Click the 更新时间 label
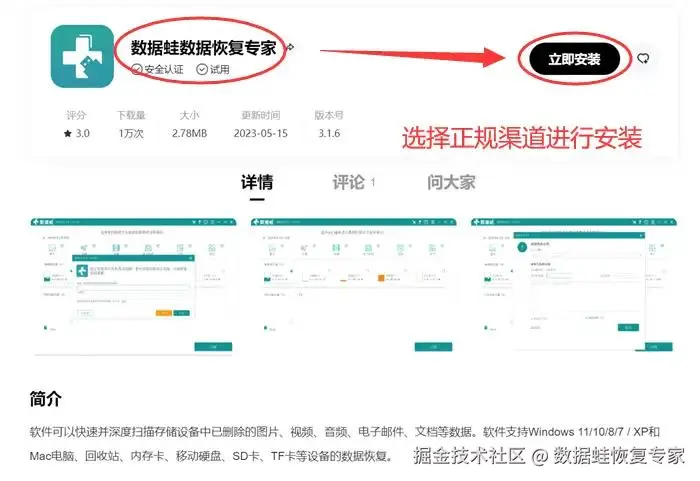 pos(261,115)
